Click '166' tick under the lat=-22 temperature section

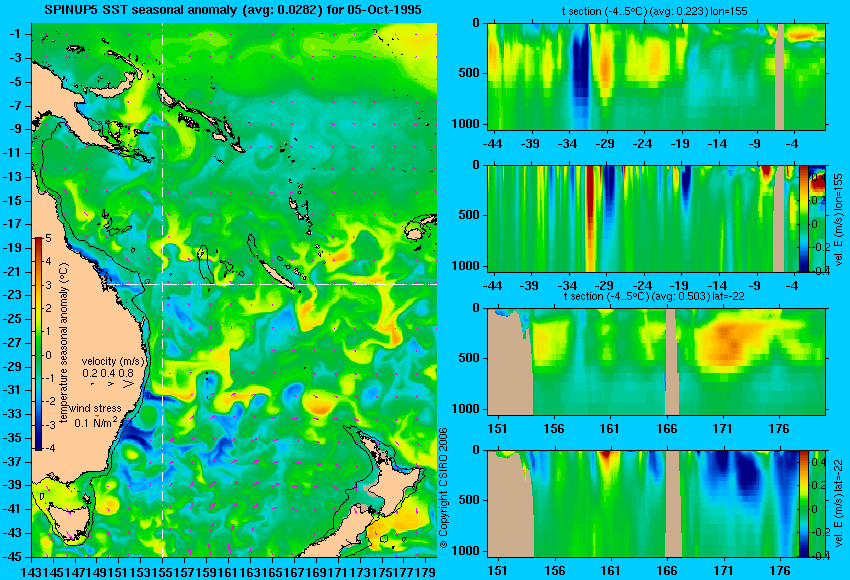pos(666,429)
